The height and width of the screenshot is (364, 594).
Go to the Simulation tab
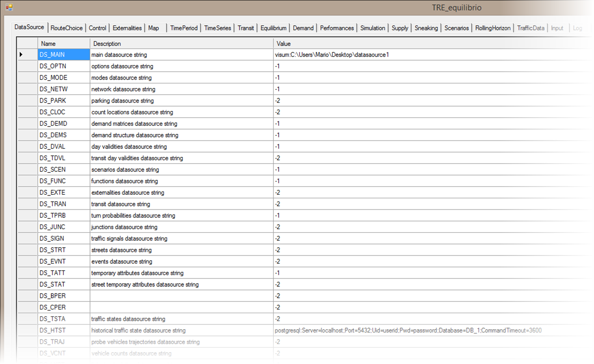[372, 28]
